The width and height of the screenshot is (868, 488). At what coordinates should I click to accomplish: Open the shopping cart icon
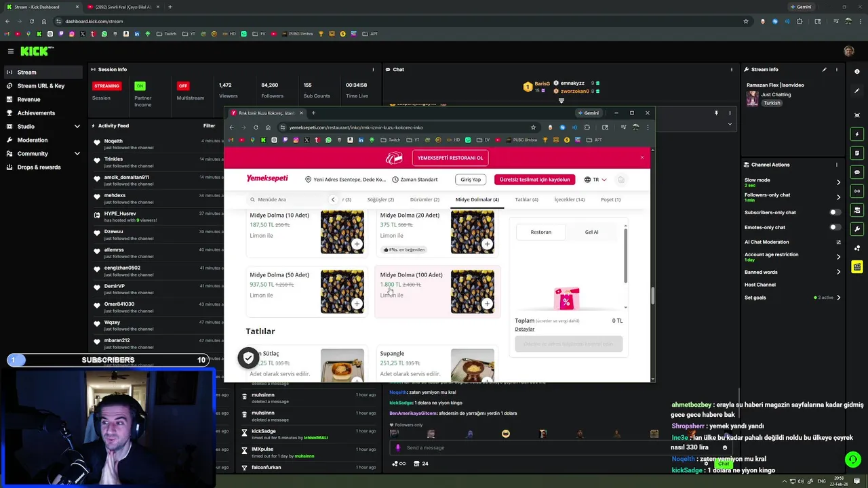pos(620,180)
